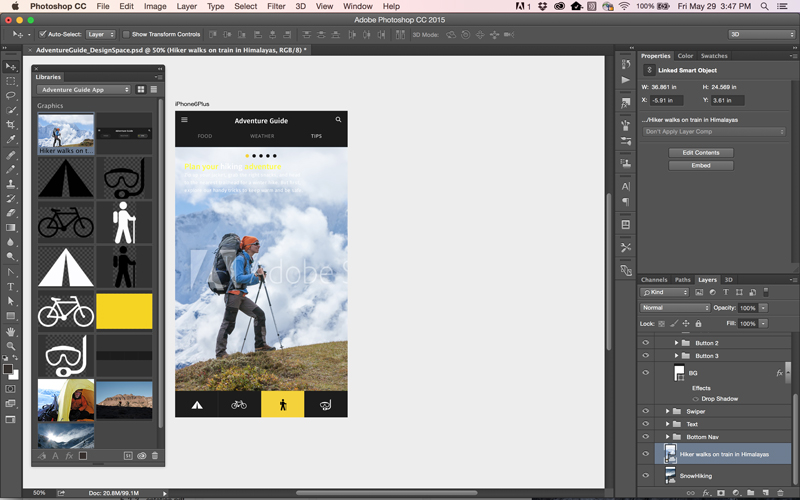
Task: Open the Adventure Guide App library dropdown
Action: tap(84, 90)
